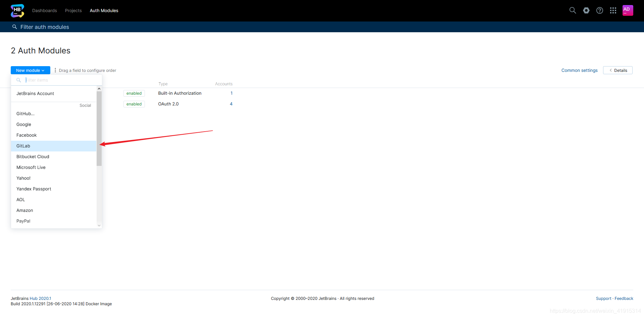The image size is (644, 317).
Task: Select Bitbucket Cloud module option
Action: point(54,156)
